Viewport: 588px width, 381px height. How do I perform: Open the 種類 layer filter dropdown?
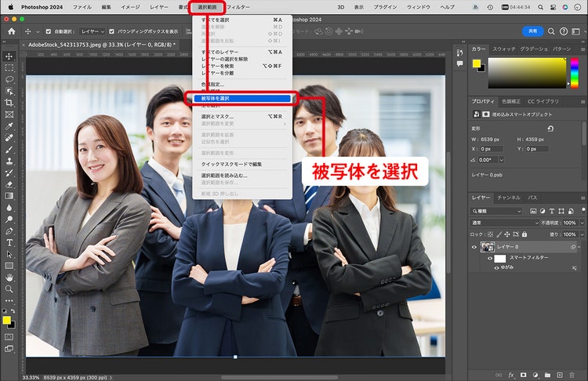496,211
